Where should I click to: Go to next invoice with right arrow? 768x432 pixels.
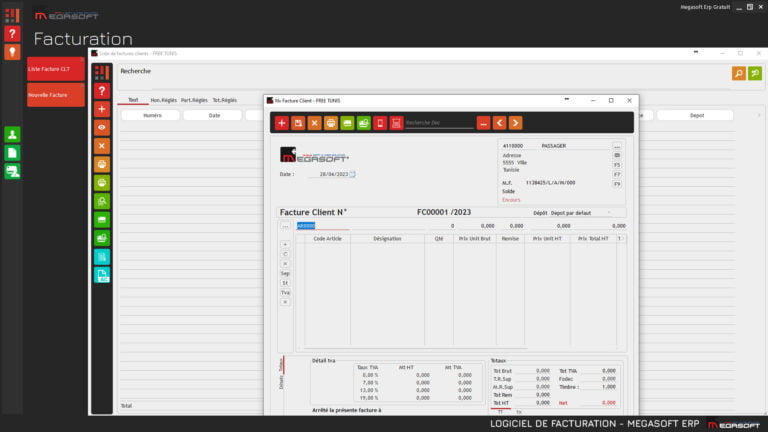pos(516,123)
